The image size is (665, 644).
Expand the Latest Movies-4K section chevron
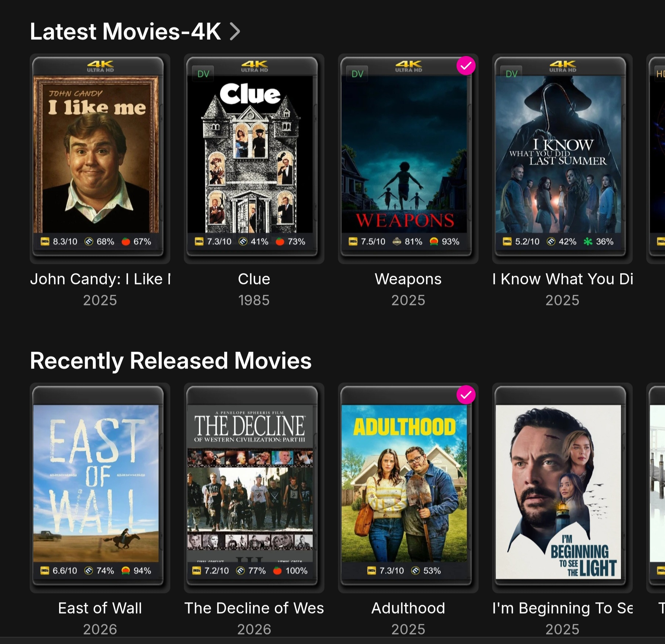click(235, 32)
